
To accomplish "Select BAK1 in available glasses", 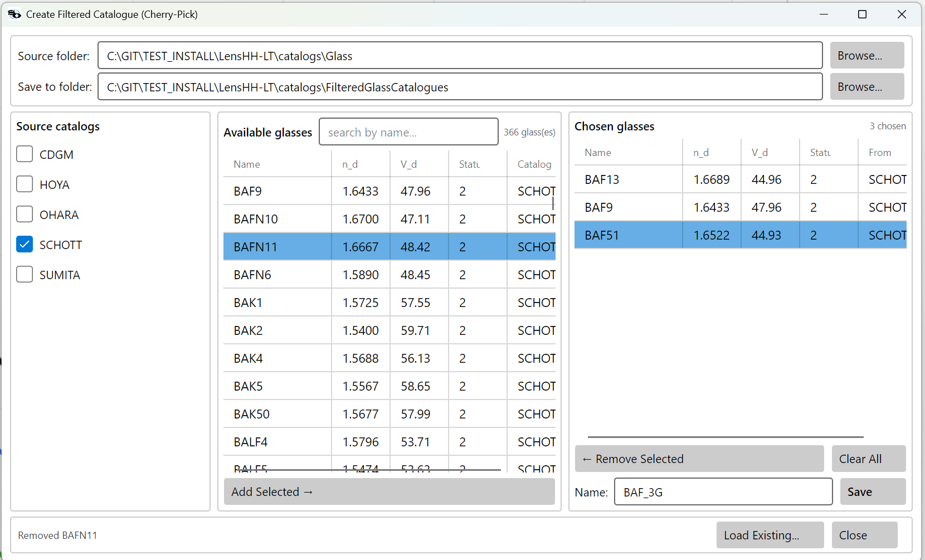I will coord(390,303).
